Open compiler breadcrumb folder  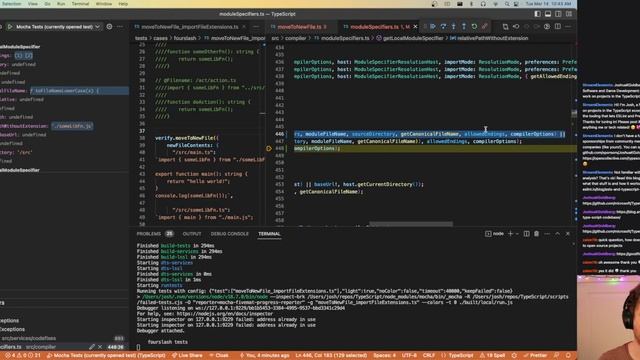click(296, 38)
